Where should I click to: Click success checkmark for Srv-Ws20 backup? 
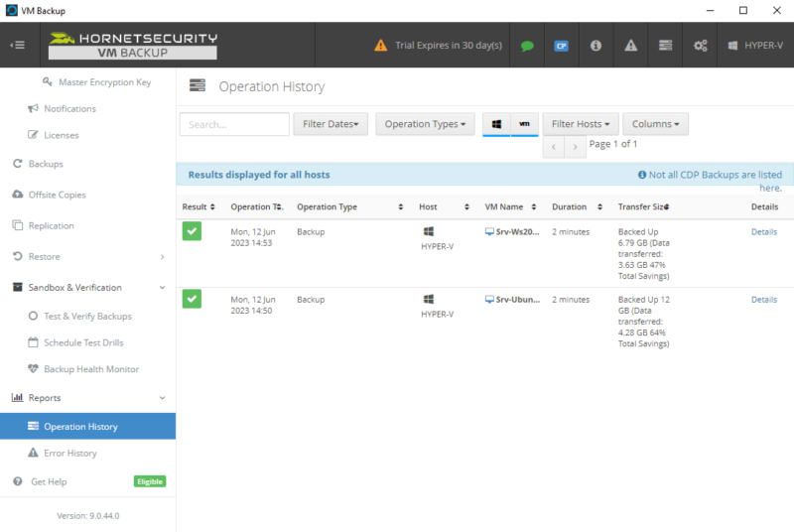192,231
